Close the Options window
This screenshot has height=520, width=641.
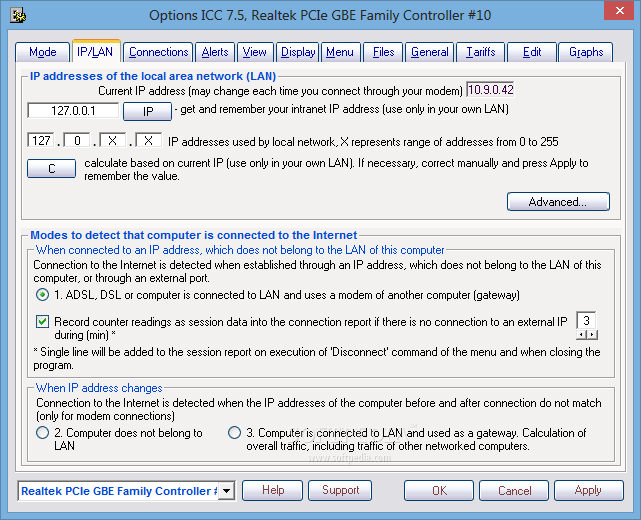pyautogui.click(x=619, y=11)
